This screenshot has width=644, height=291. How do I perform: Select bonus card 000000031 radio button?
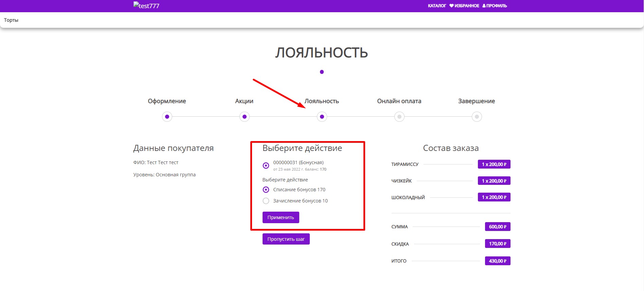(x=266, y=166)
